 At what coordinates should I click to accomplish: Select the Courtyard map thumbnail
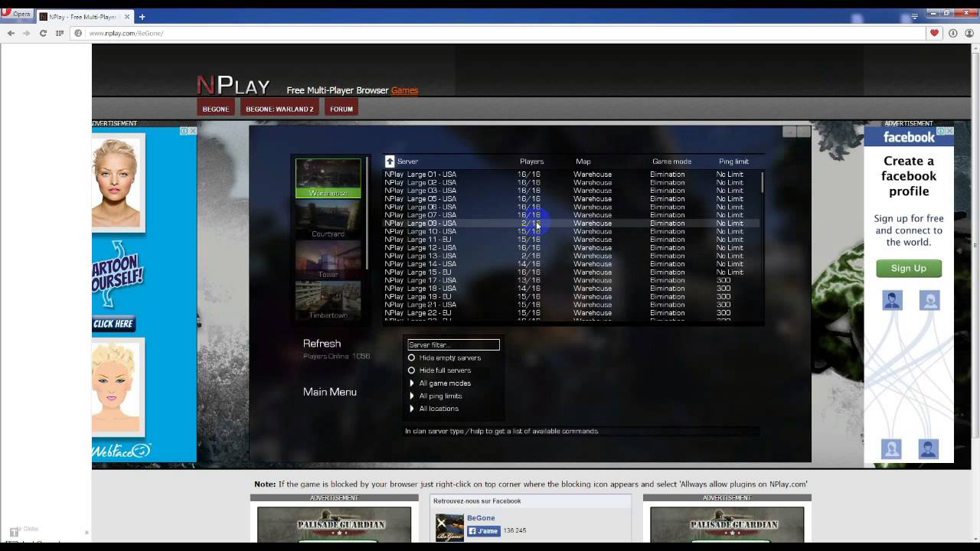coord(328,220)
